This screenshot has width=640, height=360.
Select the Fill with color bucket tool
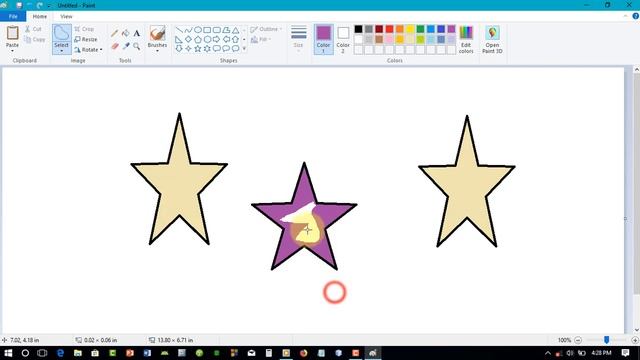click(x=126, y=33)
